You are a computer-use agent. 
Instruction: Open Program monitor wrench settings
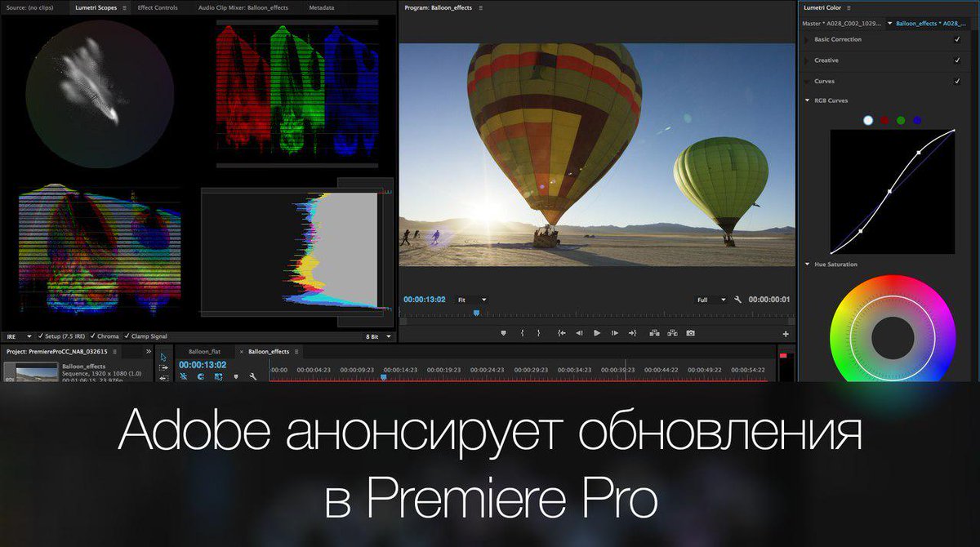point(738,300)
